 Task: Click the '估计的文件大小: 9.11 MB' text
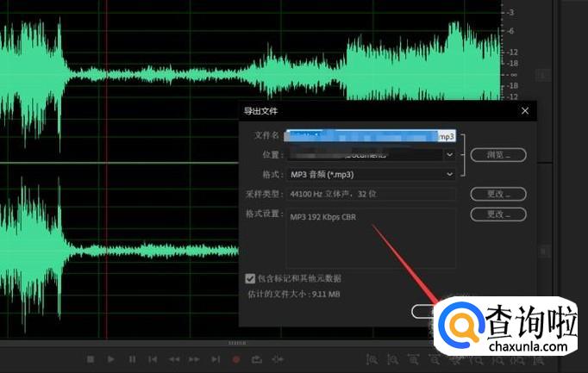tap(294, 295)
